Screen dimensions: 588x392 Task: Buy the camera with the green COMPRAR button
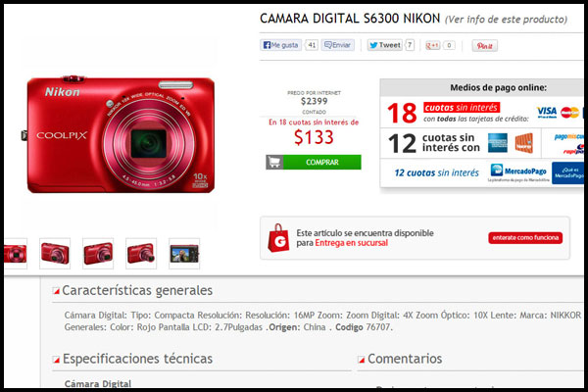(322, 162)
